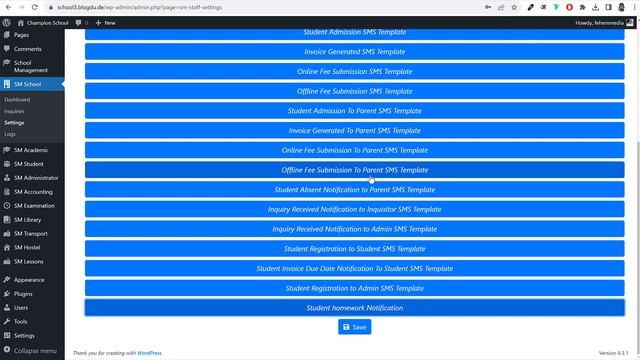Viewport: 640px width, 360px height.
Task: Toggle the browser side panel icon
Action: (x=608, y=7)
